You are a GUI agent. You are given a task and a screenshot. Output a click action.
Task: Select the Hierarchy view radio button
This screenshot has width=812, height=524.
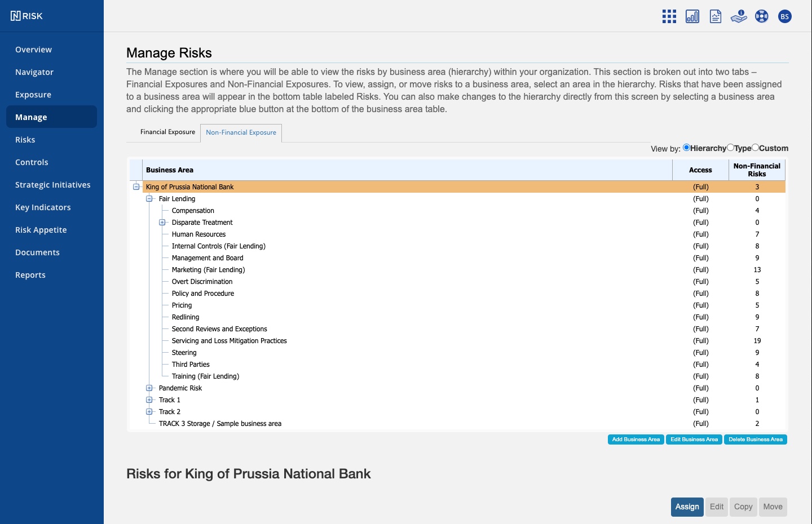point(687,148)
